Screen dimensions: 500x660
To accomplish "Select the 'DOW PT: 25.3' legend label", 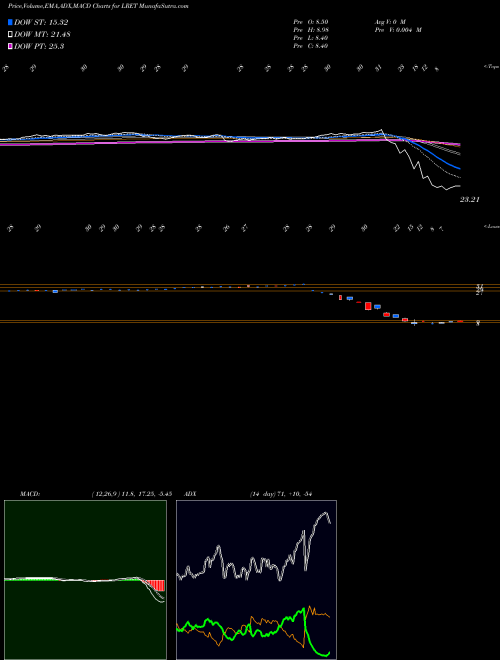I will (39, 47).
